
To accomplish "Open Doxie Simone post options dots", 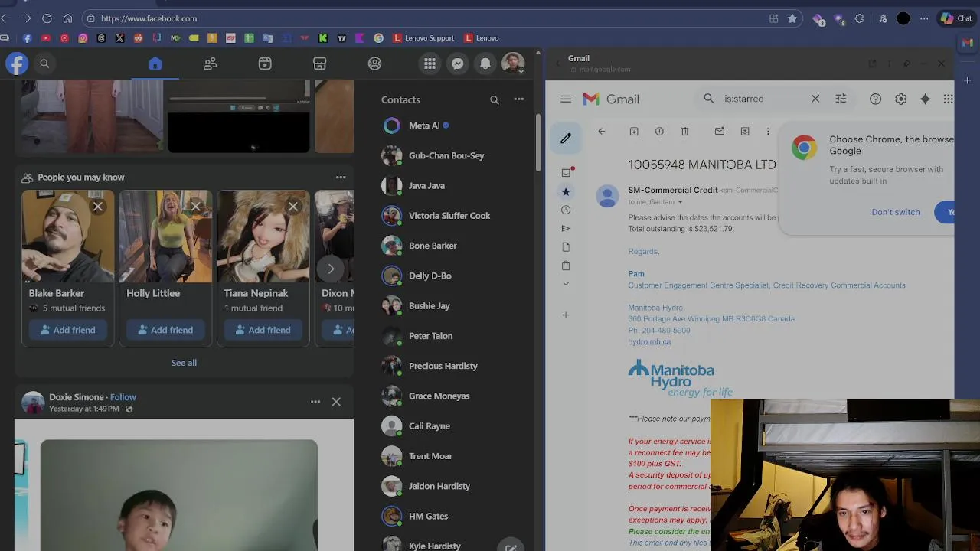I will [x=315, y=402].
